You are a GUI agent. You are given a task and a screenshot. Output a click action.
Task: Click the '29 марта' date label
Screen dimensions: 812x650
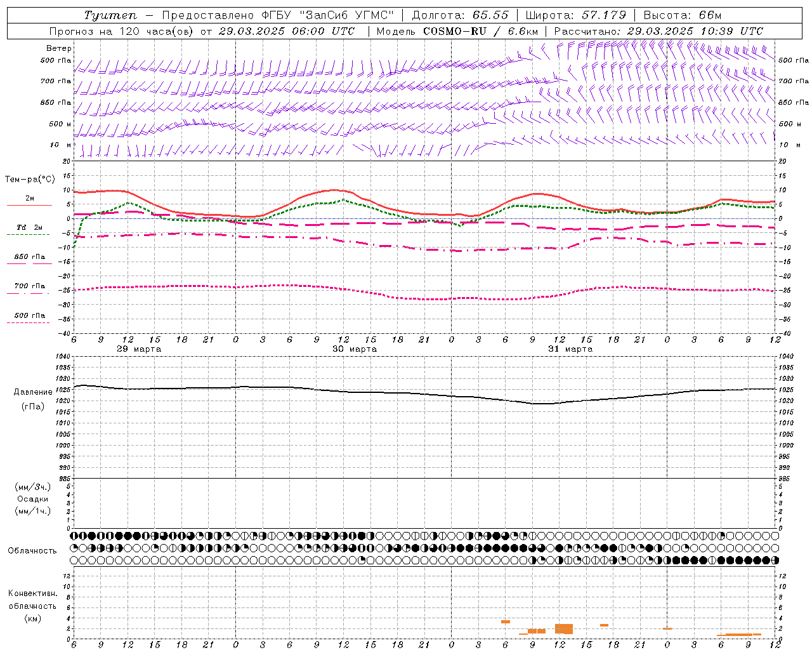[139, 349]
